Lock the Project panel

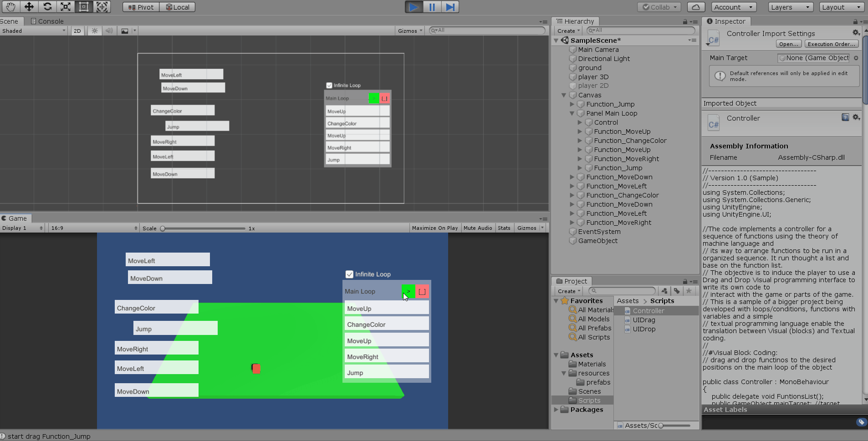click(685, 281)
